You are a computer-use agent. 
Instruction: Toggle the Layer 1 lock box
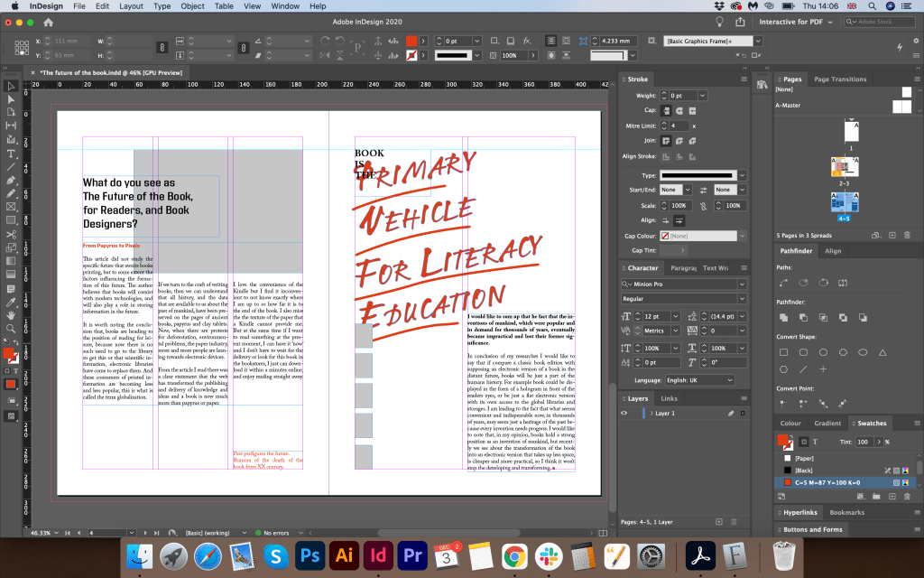pos(635,413)
